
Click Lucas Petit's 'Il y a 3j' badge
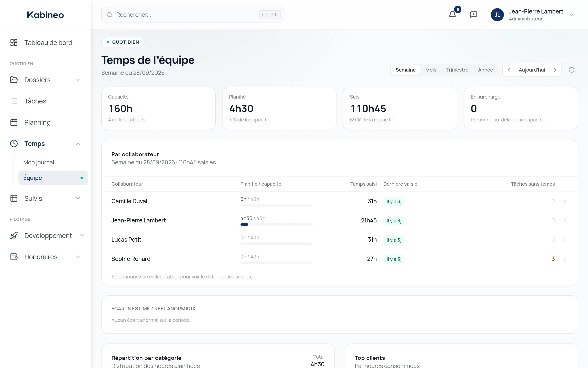(394, 240)
